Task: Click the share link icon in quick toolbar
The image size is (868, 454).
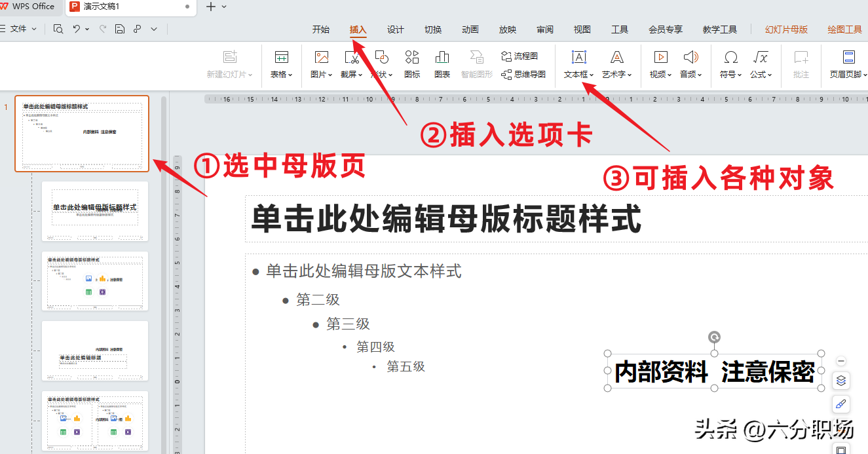Action: point(137,29)
